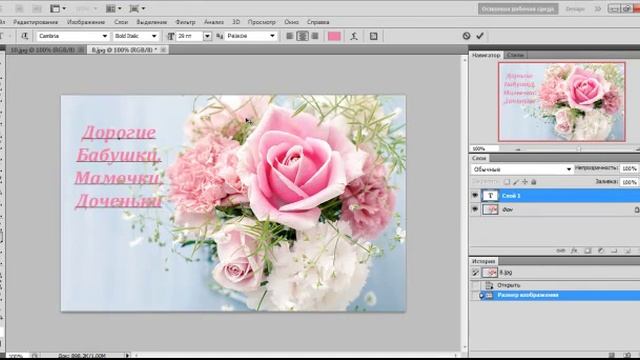Open the Просмотр menu
The height and width of the screenshot is (360, 640).
(x=262, y=22)
